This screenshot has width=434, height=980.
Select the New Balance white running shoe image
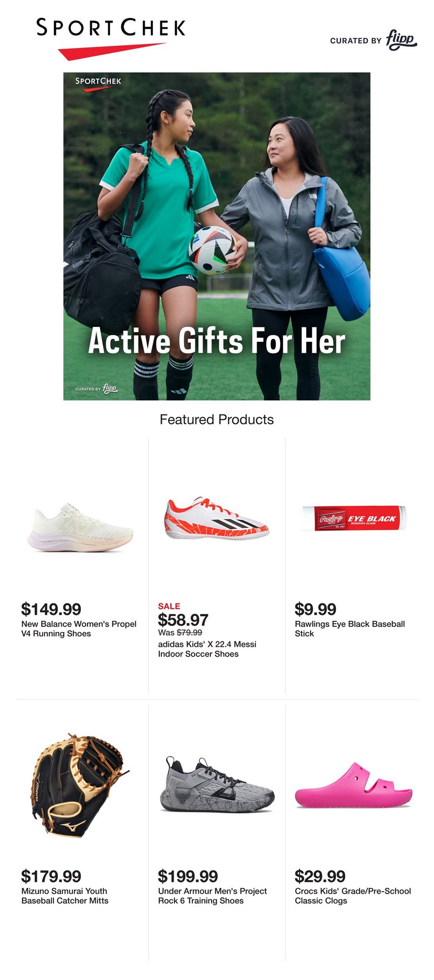[80, 528]
